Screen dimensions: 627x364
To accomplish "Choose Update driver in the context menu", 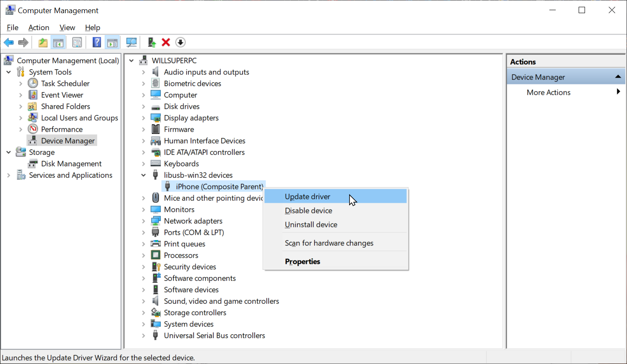I will (x=336, y=196).
